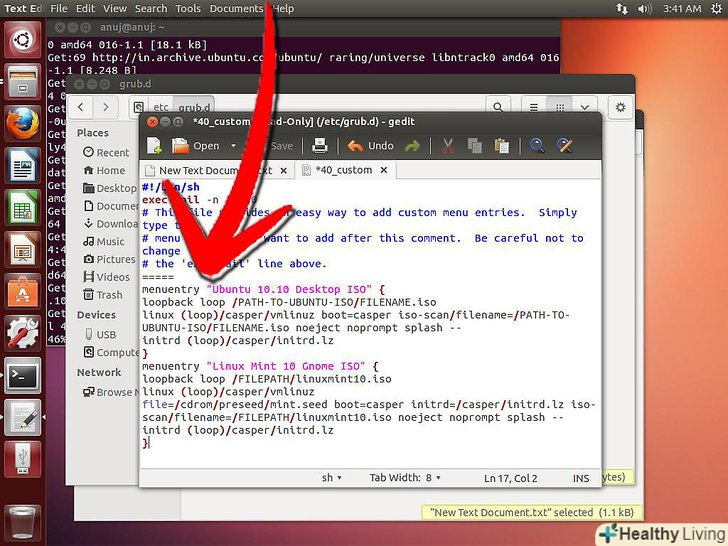Screen dimensions: 728x546
Task: Launch LibreOffice Calc from dock
Action: 23,208
